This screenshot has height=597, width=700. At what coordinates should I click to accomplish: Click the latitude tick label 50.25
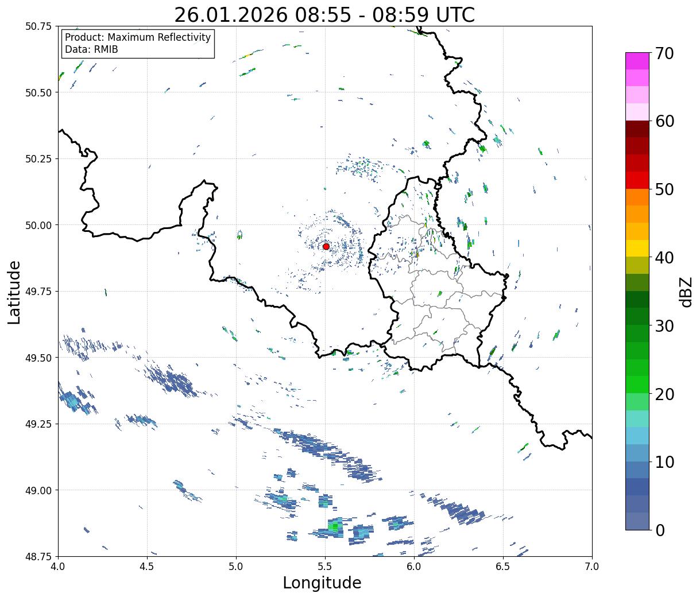[38, 159]
